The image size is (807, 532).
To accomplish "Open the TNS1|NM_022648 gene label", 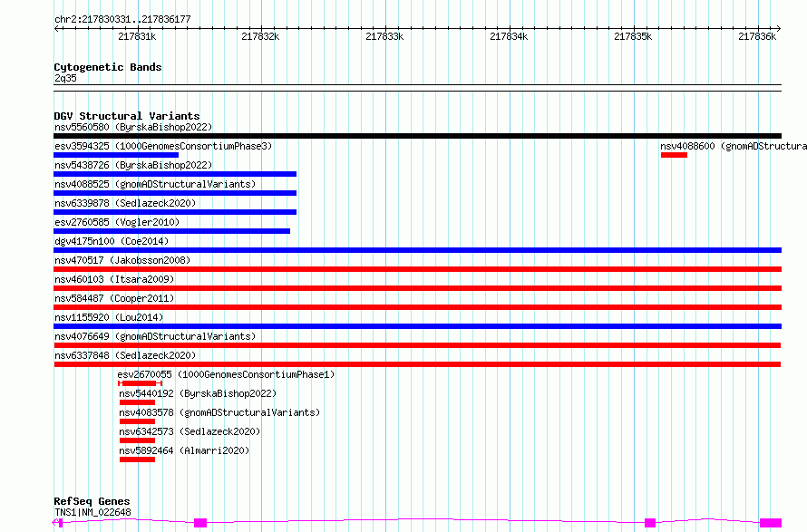I will (92, 512).
